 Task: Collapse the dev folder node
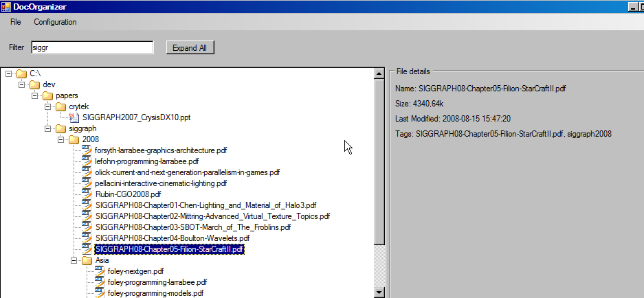(x=22, y=85)
